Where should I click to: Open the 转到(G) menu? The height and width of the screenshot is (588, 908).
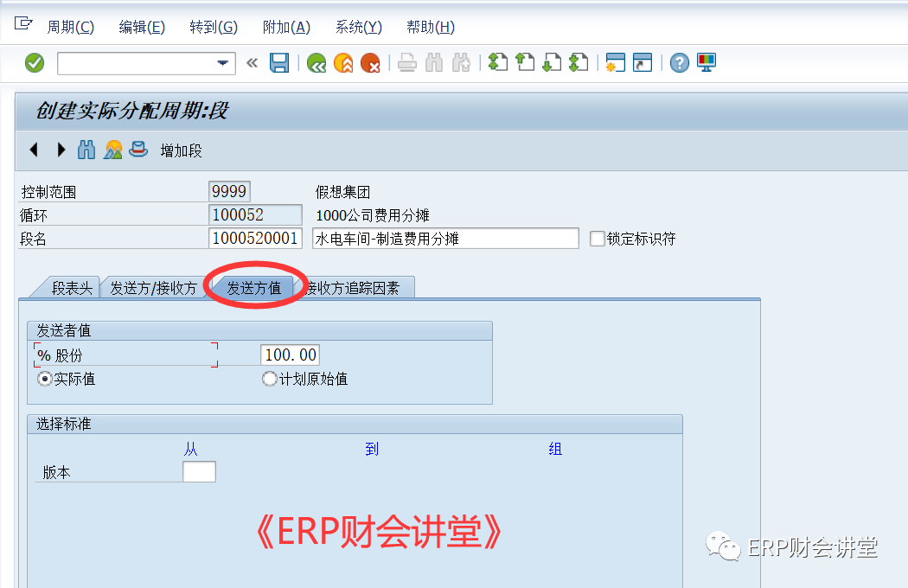tap(213, 27)
